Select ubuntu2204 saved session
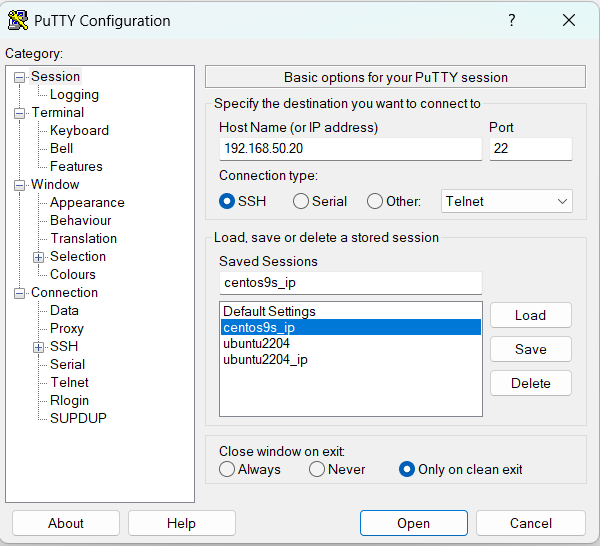The image size is (600, 546). coord(351,343)
